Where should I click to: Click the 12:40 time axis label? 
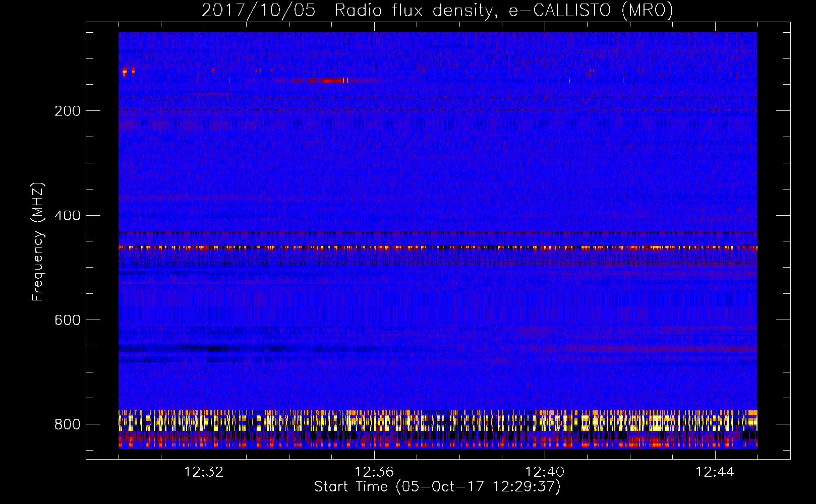(x=545, y=472)
